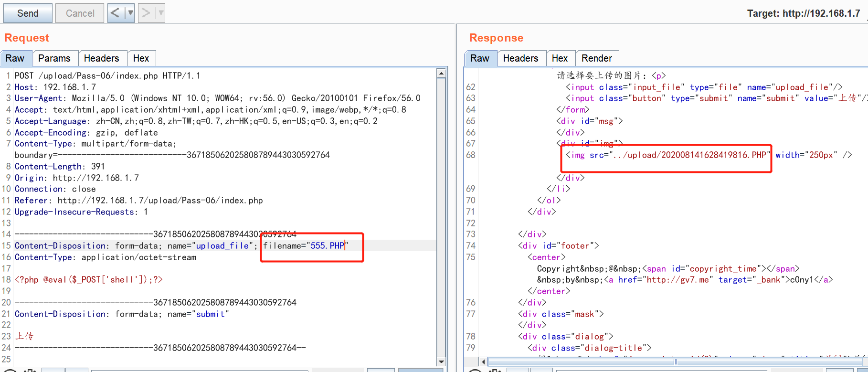
Task: Click the Connection: close line
Action: coord(55,189)
